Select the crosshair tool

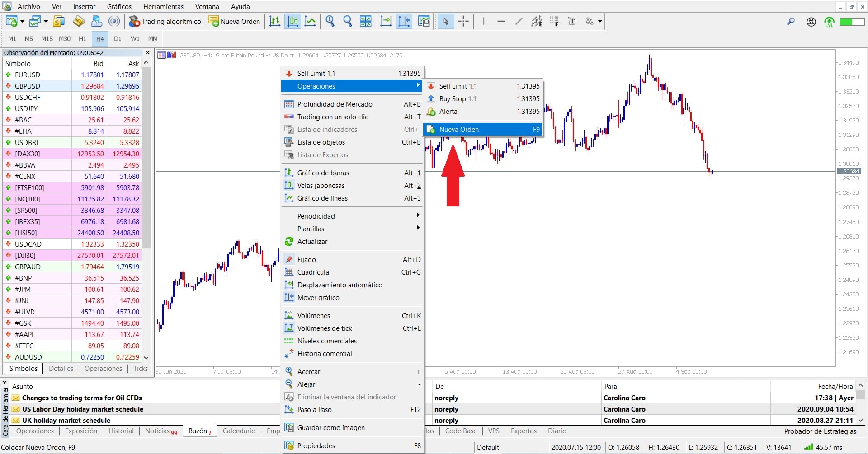coord(463,21)
